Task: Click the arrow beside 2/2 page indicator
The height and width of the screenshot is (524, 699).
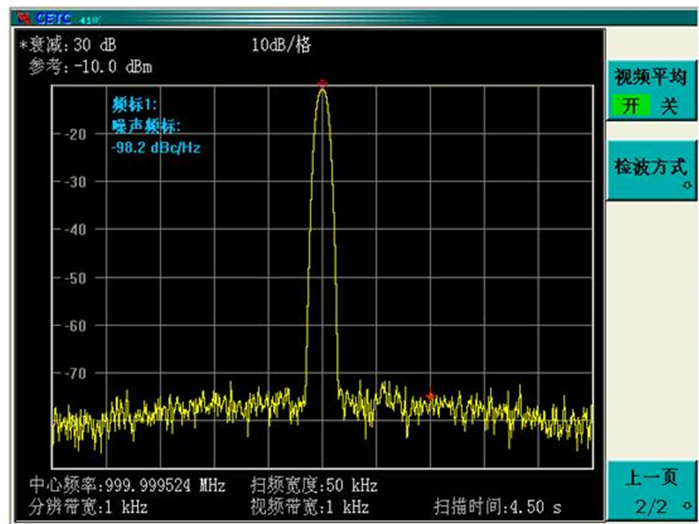Action: tap(687, 505)
